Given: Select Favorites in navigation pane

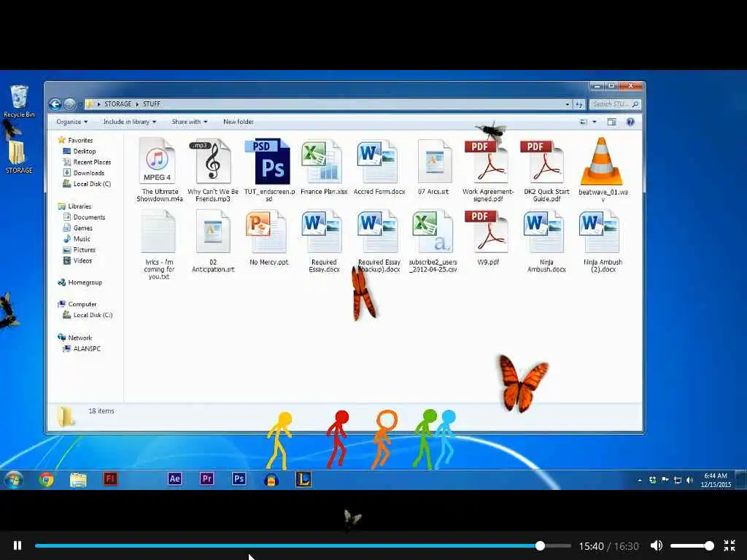Looking at the screenshot, I should 75,140.
